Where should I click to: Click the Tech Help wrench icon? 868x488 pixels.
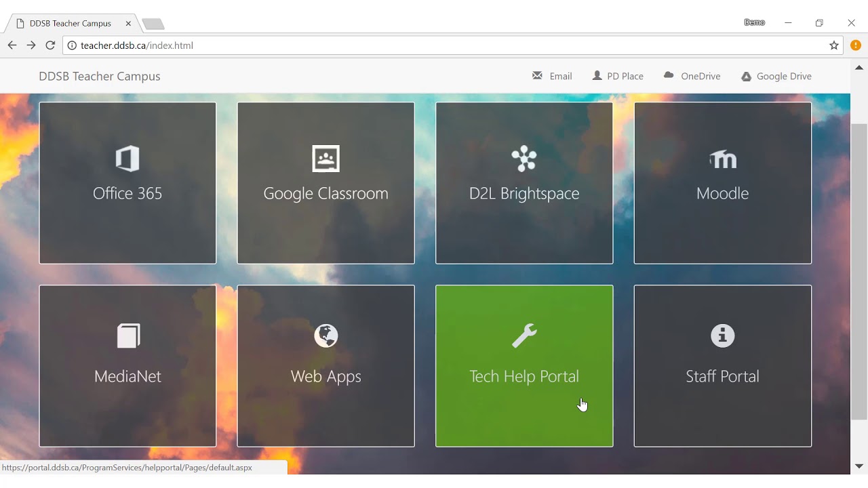coord(524,335)
